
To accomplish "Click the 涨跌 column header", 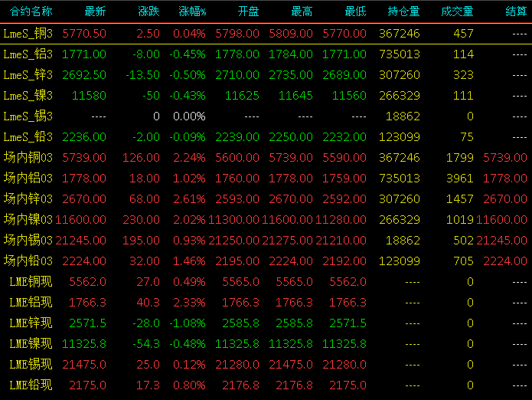I will (149, 11).
